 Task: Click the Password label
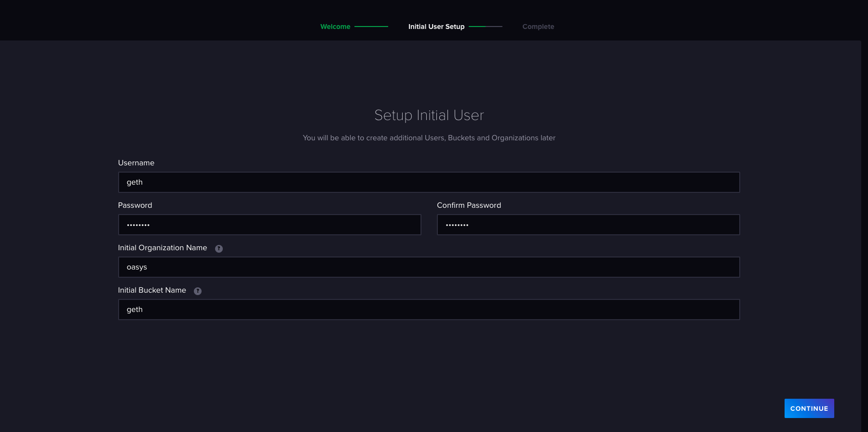(x=135, y=205)
